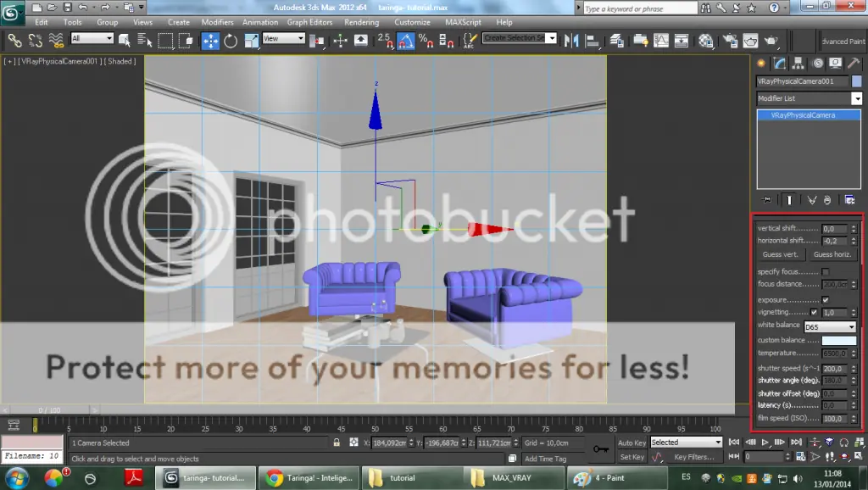This screenshot has height=490, width=868.
Task: Click the Set Keys key icon
Action: [x=601, y=449]
